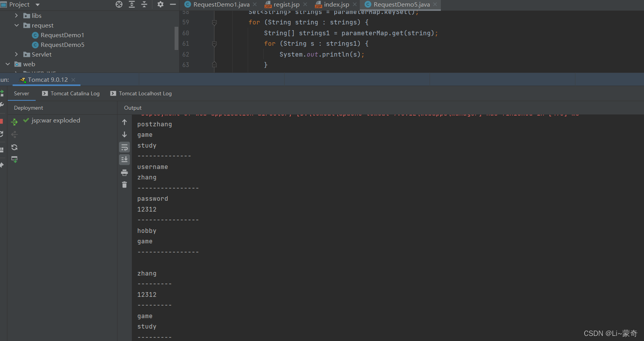This screenshot has width=644, height=341.
Task: Open the Tomcat Localhost Log tab
Action: click(x=141, y=93)
